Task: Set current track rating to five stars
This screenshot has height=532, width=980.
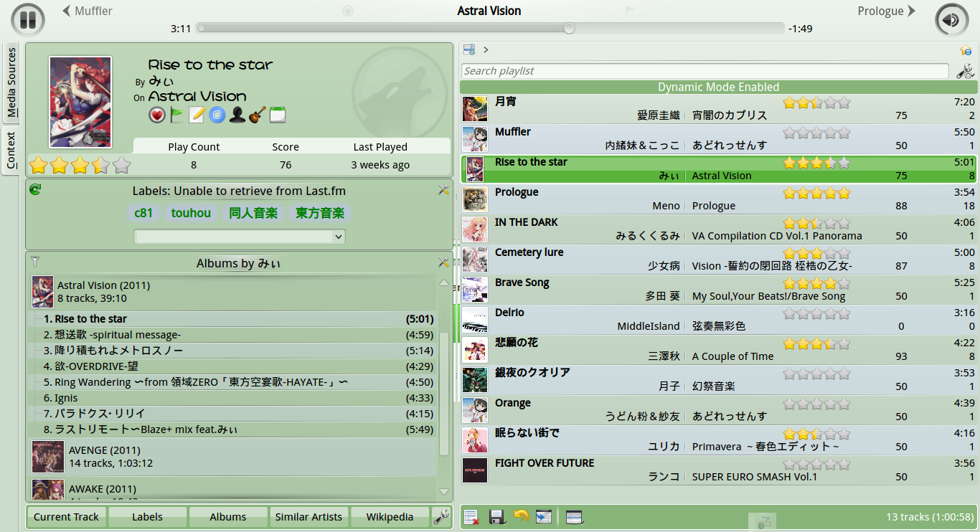Action: [x=122, y=166]
